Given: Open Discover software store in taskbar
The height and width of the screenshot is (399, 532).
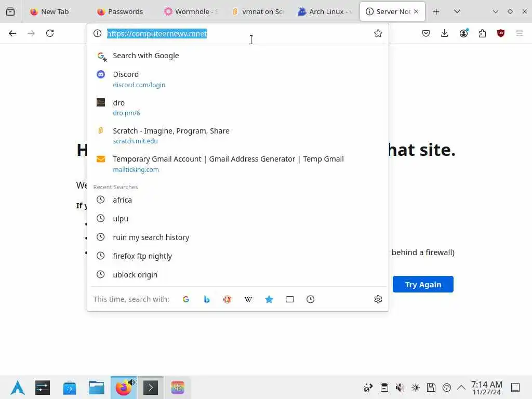Looking at the screenshot, I should coord(70,388).
